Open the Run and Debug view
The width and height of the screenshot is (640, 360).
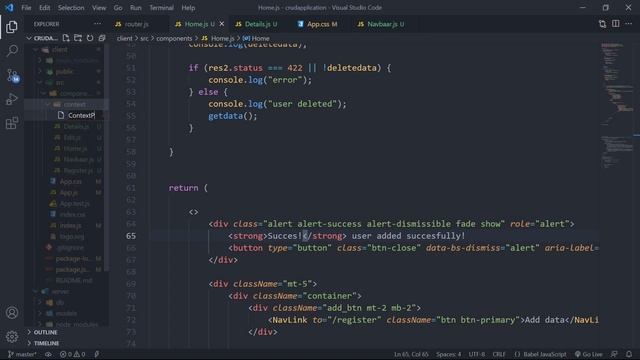pos(12,99)
